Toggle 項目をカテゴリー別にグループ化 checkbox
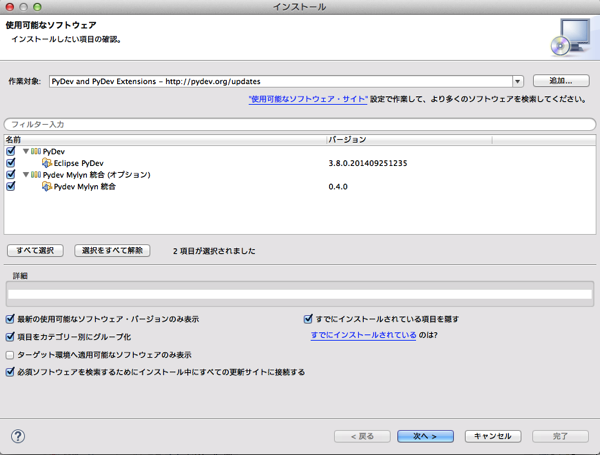Viewport: 600px width, 455px height. (10, 337)
